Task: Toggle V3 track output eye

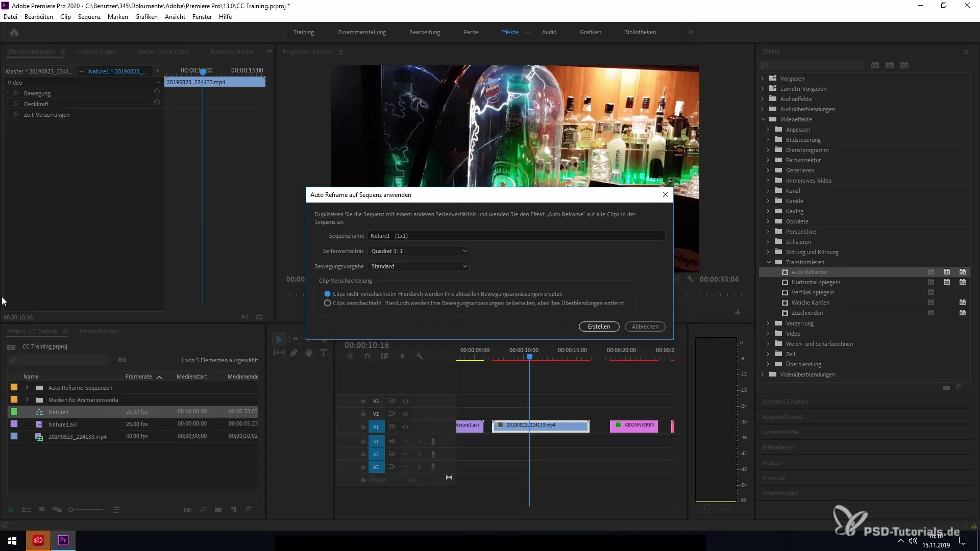Action: tap(405, 402)
